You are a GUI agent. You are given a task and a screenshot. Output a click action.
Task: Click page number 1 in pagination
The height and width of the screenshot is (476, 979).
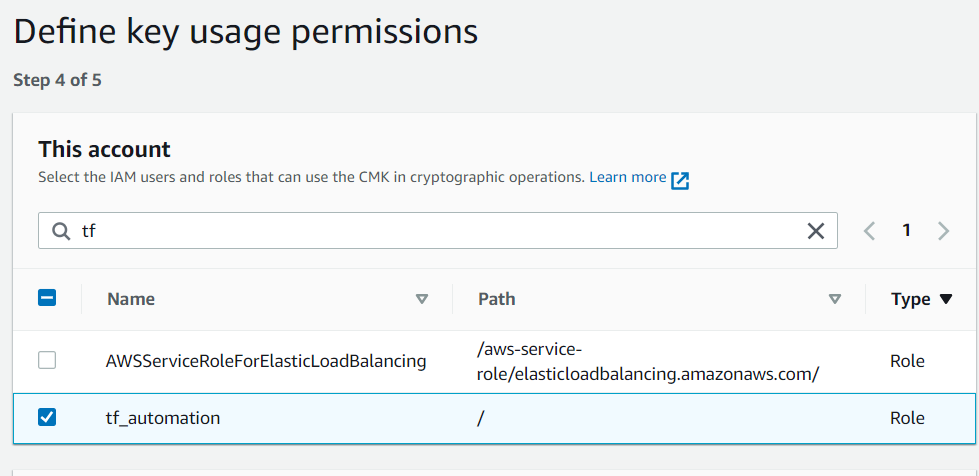coord(906,231)
